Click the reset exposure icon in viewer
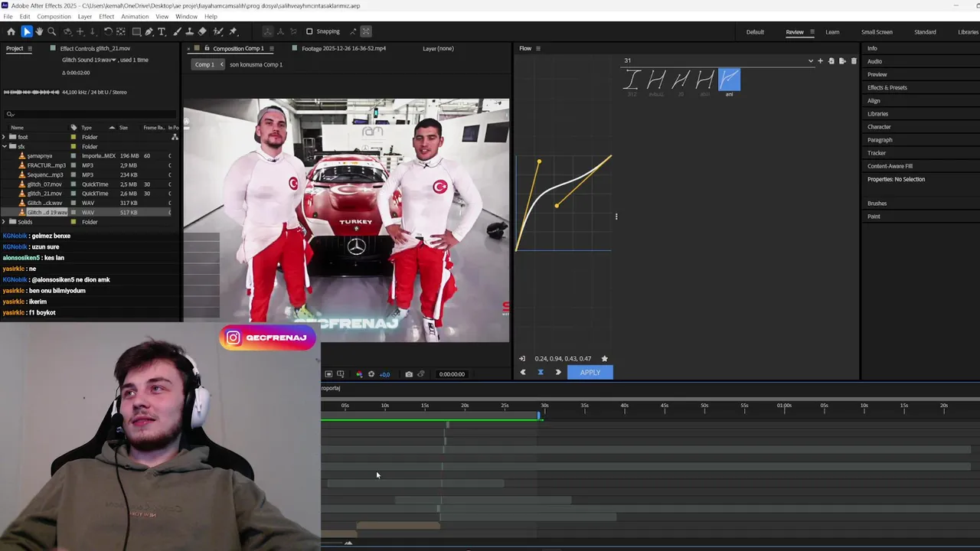The width and height of the screenshot is (980, 551). tap(371, 374)
